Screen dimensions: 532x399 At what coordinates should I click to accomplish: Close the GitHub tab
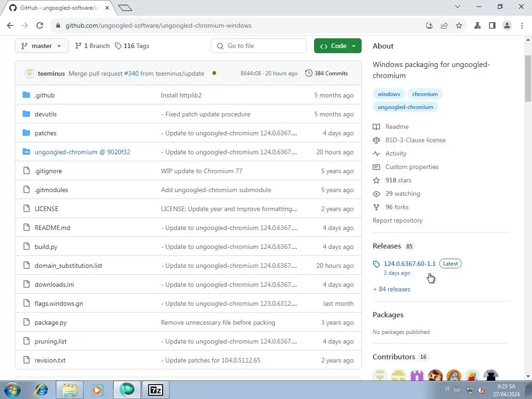point(107,7)
